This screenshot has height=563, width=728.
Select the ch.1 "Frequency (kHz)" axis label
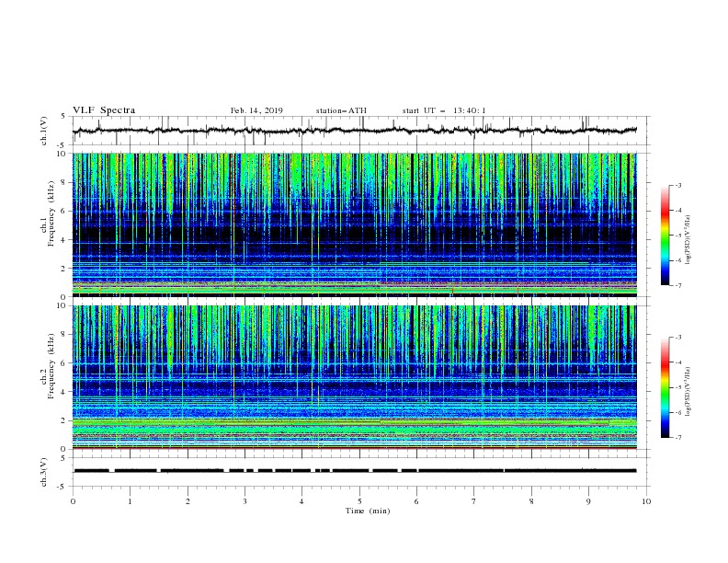pos(51,214)
